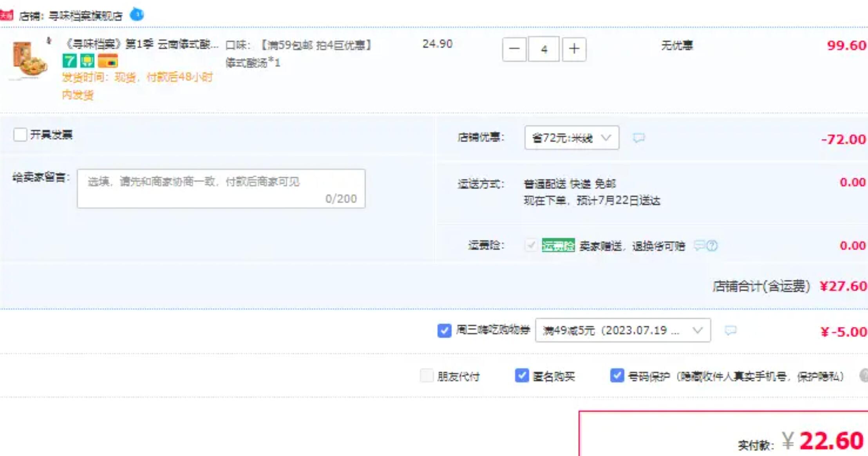
Task: Tick the 开具发票 invoice checkbox
Action: tap(20, 135)
